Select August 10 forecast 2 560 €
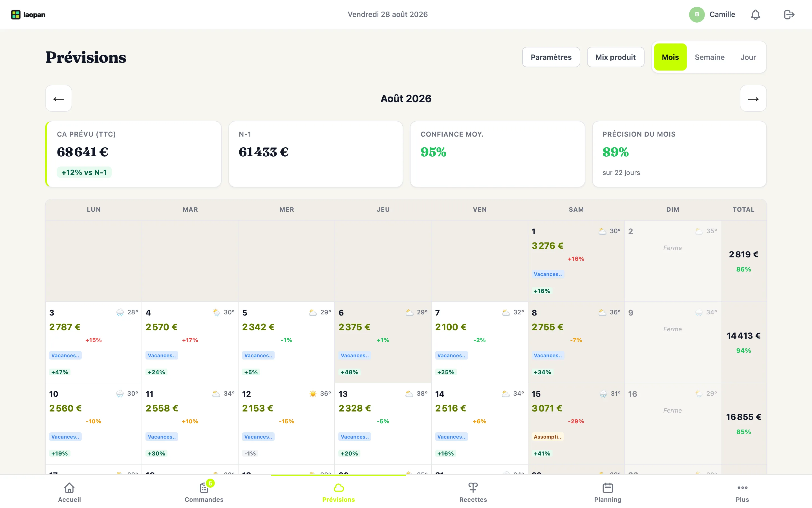 pos(65,408)
